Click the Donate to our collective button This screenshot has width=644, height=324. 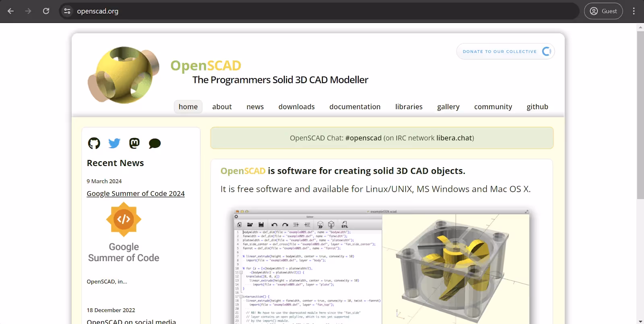pyautogui.click(x=506, y=52)
